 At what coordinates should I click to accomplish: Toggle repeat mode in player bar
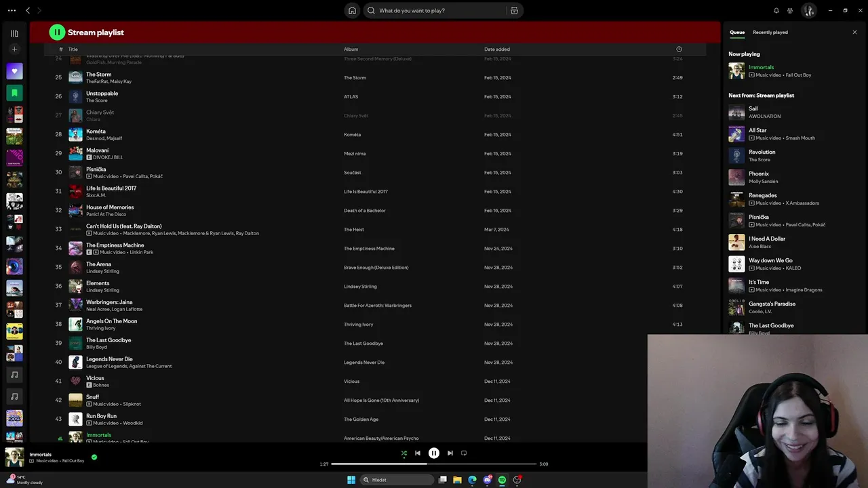click(464, 453)
